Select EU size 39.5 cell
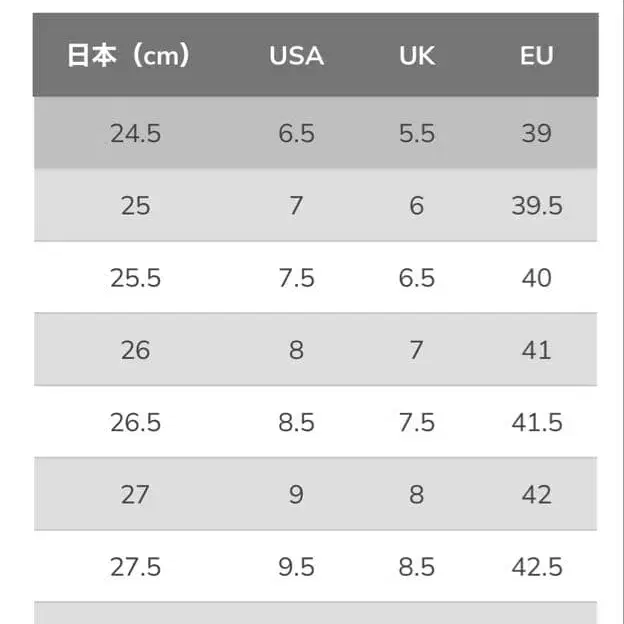The height and width of the screenshot is (624, 624). [x=537, y=206]
